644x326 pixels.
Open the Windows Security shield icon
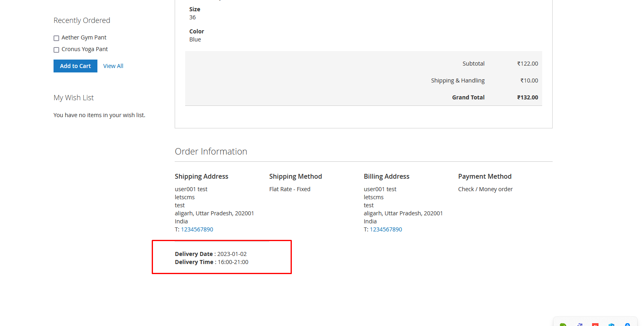tap(611, 324)
